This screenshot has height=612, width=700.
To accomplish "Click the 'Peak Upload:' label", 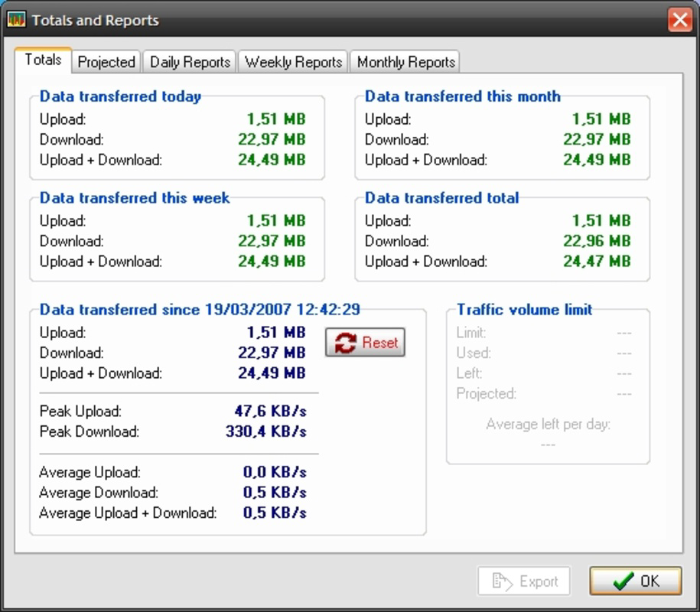I will [x=80, y=411].
